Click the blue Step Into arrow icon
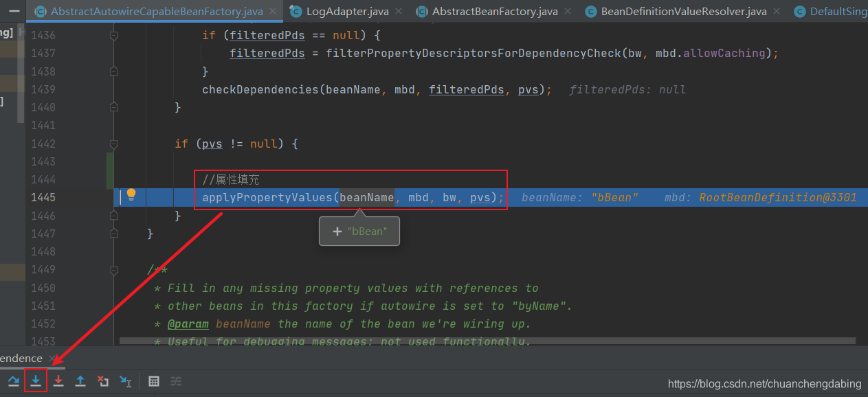The height and width of the screenshot is (397, 868). 35,381
